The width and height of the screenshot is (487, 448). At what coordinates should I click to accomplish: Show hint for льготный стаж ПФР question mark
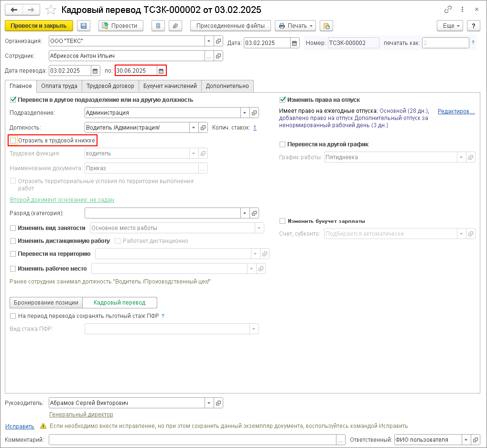[x=163, y=316]
